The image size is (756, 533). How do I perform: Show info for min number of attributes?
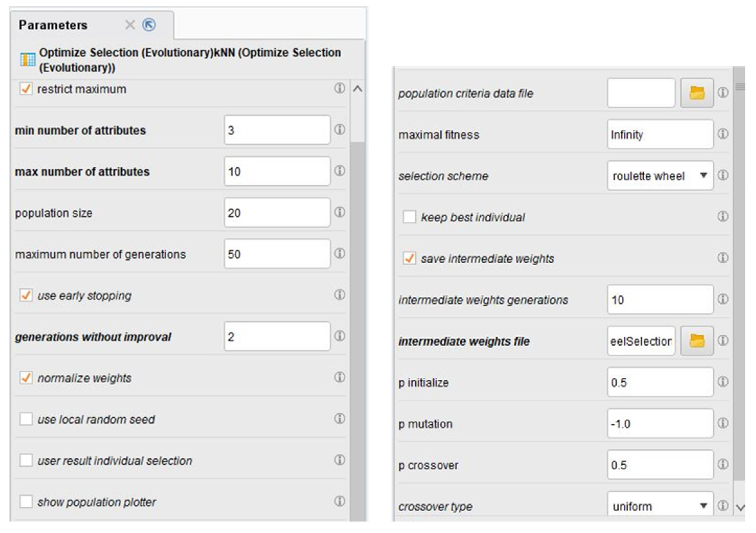tap(339, 129)
